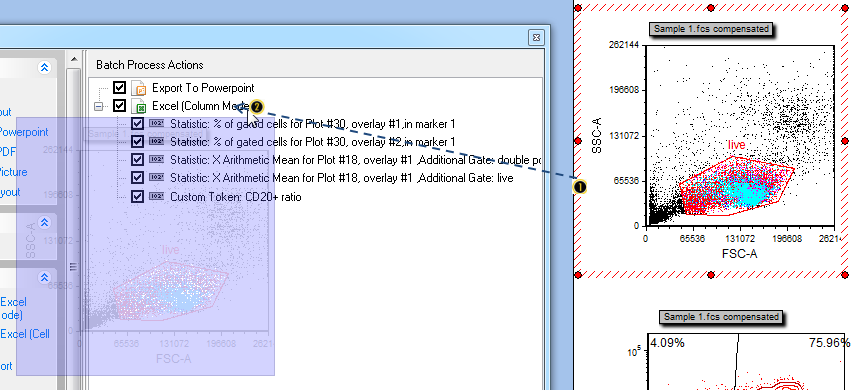Screen dimensions: 851x390
Task: Click the Powerpoint link in the left panel
Action: (x=24, y=132)
